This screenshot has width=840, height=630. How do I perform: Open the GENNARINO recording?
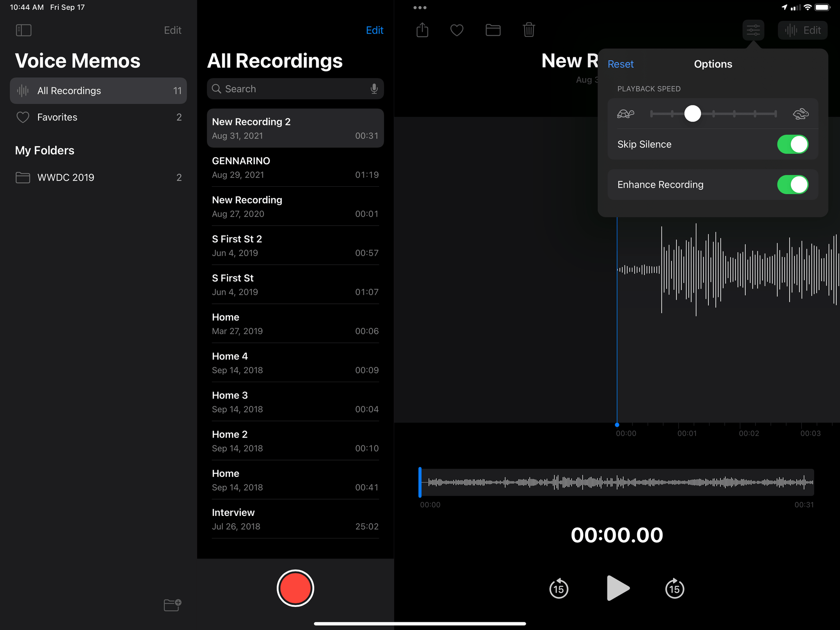(295, 167)
